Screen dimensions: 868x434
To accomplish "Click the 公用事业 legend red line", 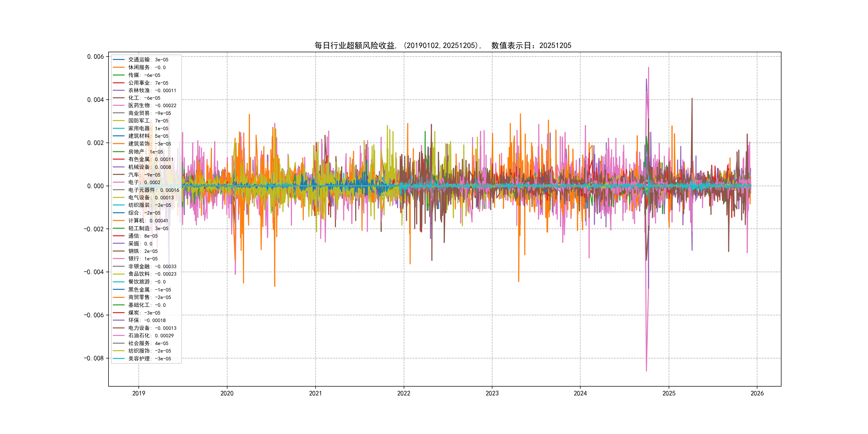I will point(119,83).
